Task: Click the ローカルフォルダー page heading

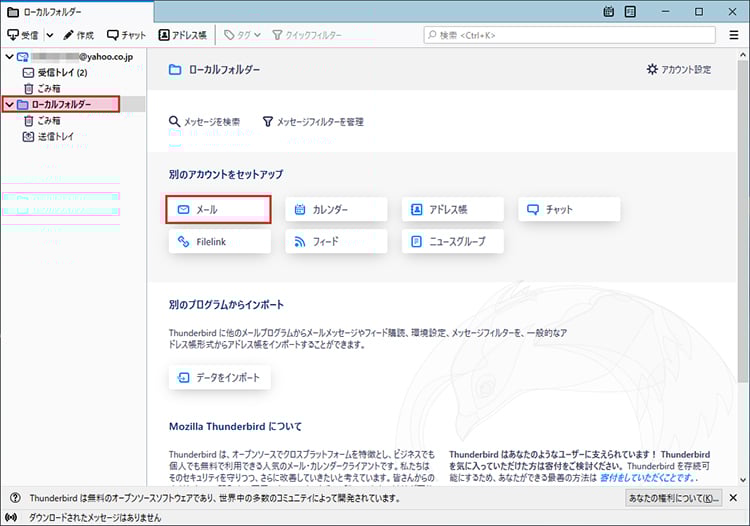Action: pyautogui.click(x=224, y=70)
